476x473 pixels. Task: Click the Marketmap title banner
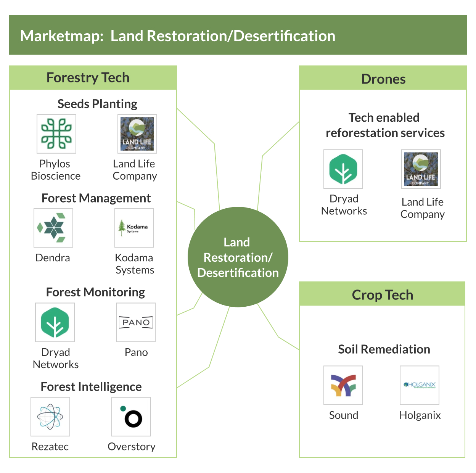(238, 35)
